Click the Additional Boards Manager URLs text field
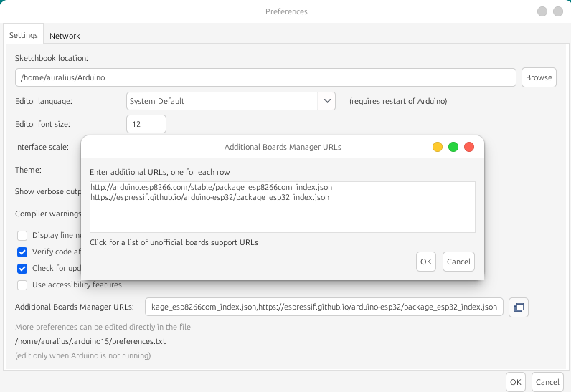This screenshot has height=392, width=571. [324, 307]
